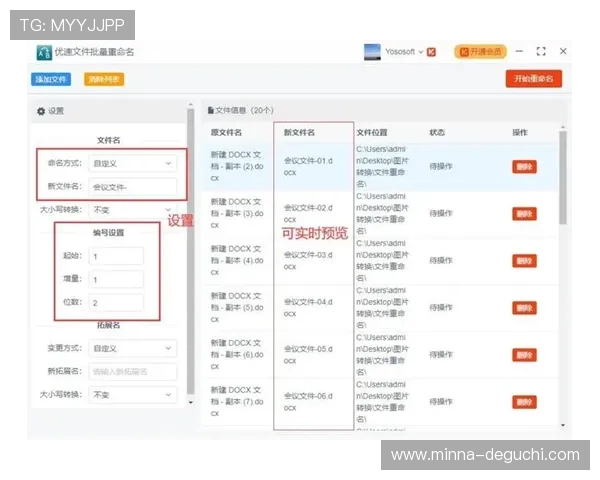Click the 新文件名 input field
This screenshot has height=480, width=600.
pos(133,187)
